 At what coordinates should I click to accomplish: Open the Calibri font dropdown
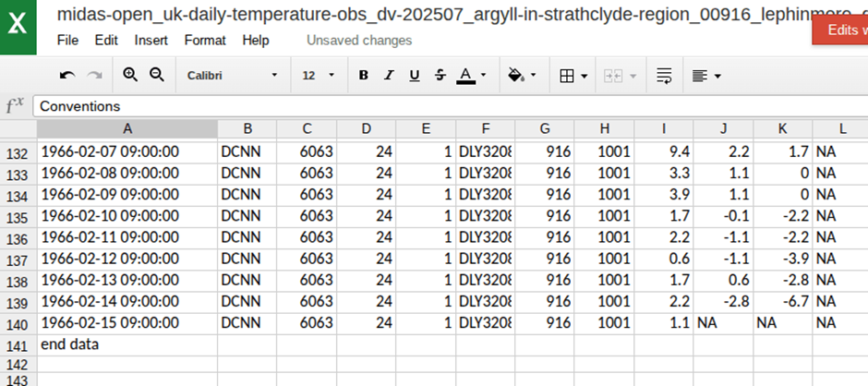click(x=232, y=76)
